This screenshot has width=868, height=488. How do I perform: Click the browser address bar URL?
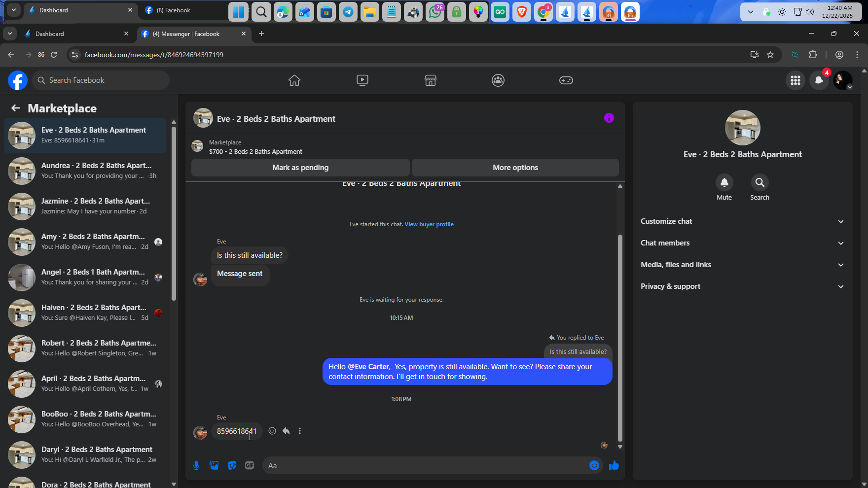point(154,55)
